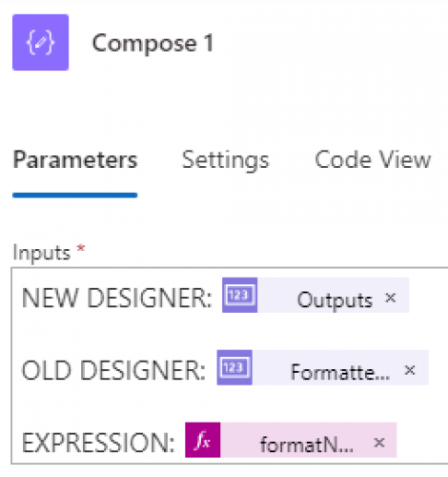The width and height of the screenshot is (448, 477).
Task: Remove the Outputs token
Action: (390, 298)
